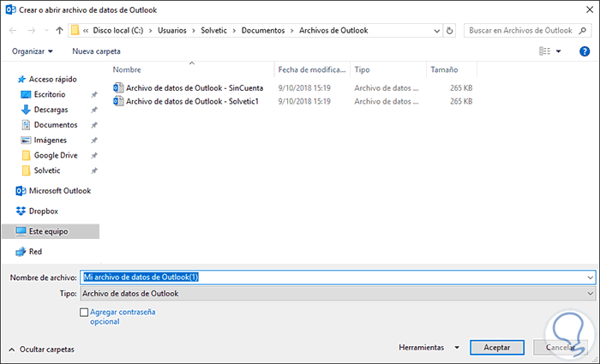Click Documentos in the address path
The image size is (600, 364).
(x=263, y=31)
